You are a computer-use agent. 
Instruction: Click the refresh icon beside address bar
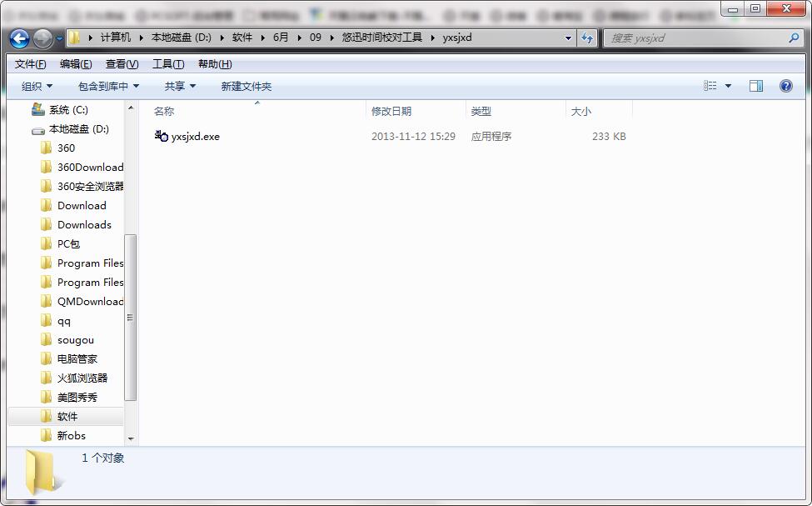[x=587, y=38]
